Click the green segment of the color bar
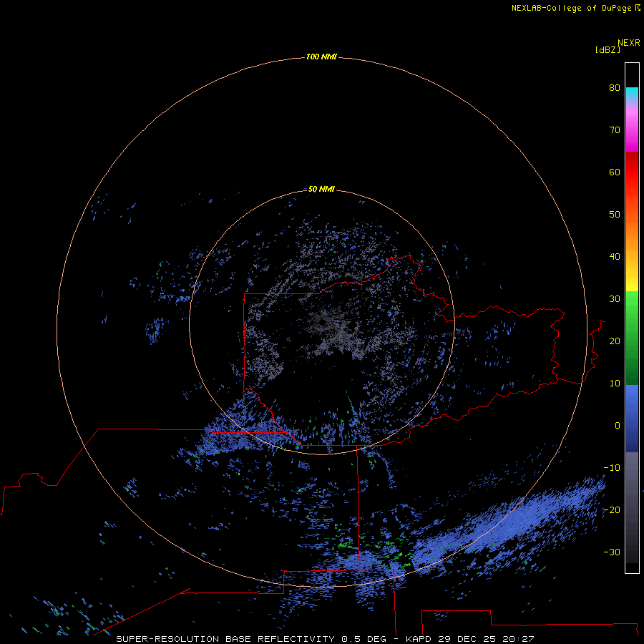This screenshot has width=644, height=644. [632, 338]
